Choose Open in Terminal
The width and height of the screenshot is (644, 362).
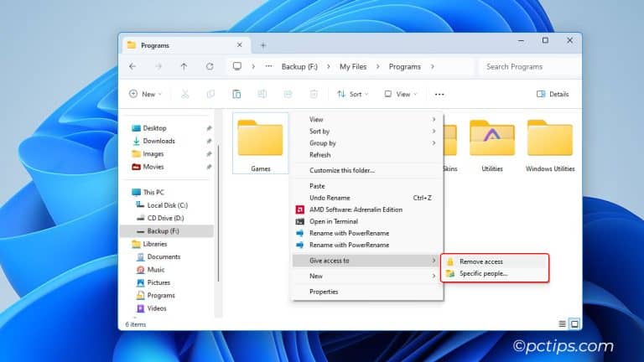coord(367,221)
